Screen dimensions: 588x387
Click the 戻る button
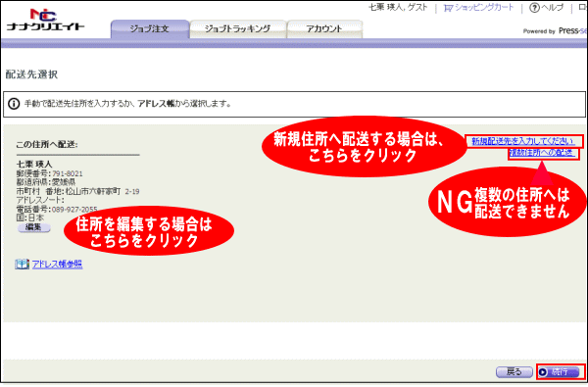(514, 372)
